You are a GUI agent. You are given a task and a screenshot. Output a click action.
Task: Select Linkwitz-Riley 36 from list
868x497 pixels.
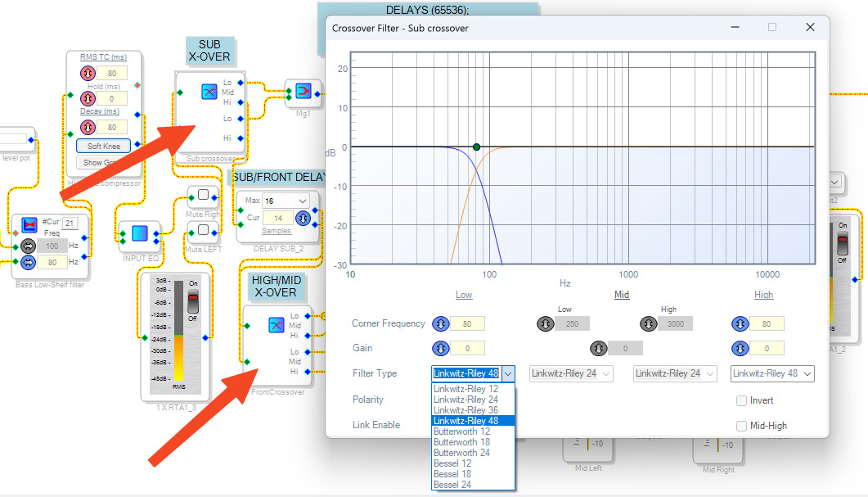point(474,410)
